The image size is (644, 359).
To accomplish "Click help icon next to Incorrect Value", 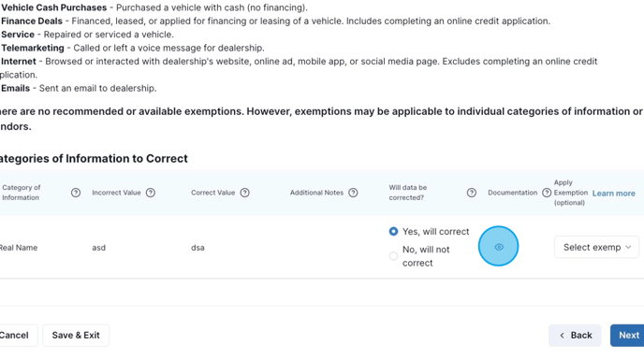I will coord(151,193).
